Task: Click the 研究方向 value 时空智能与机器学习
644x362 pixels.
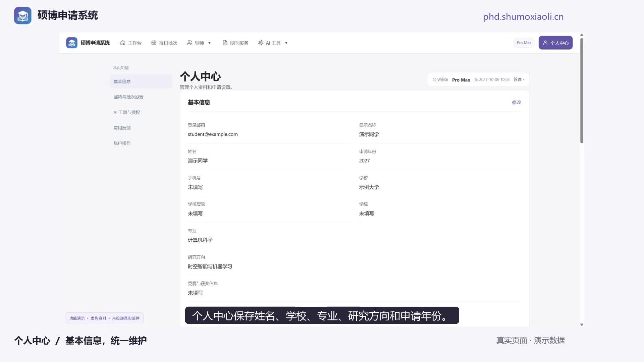Action: click(210, 266)
